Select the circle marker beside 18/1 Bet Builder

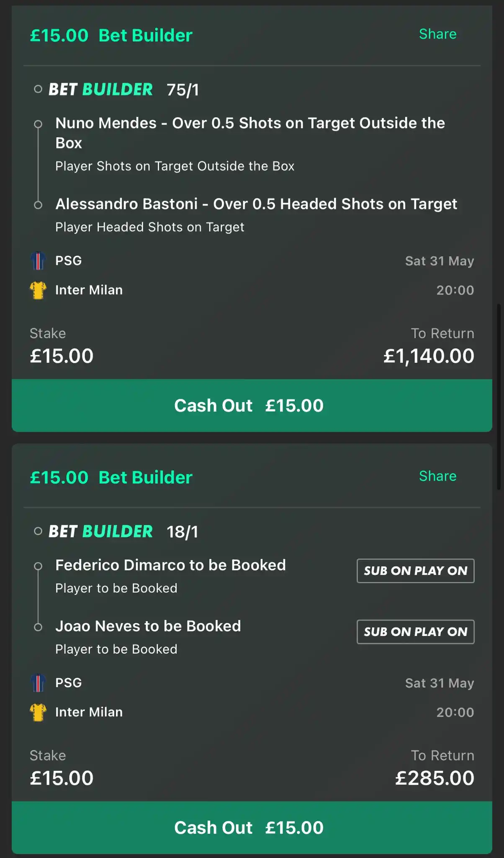point(38,531)
